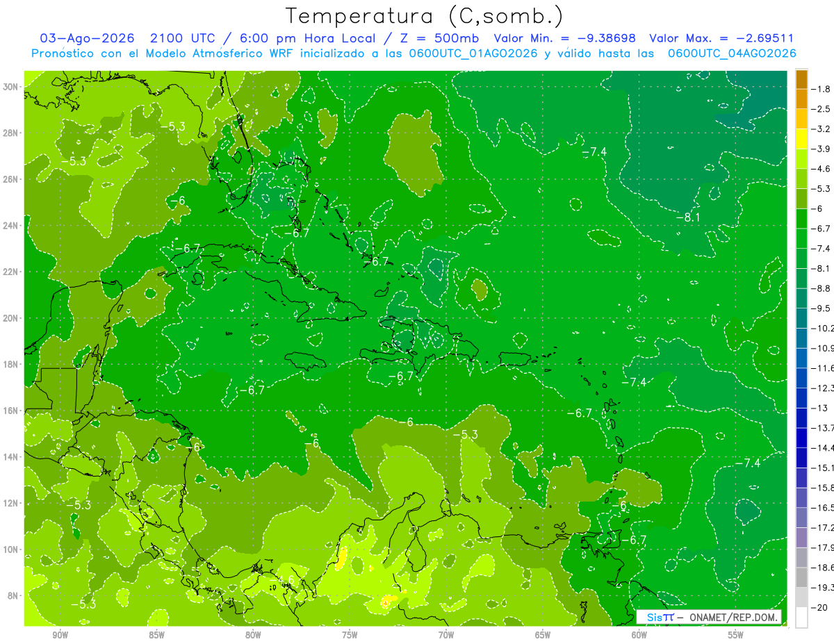Click the '-11.6' colorbar label
The width and height of the screenshot is (834, 644).
(x=822, y=368)
